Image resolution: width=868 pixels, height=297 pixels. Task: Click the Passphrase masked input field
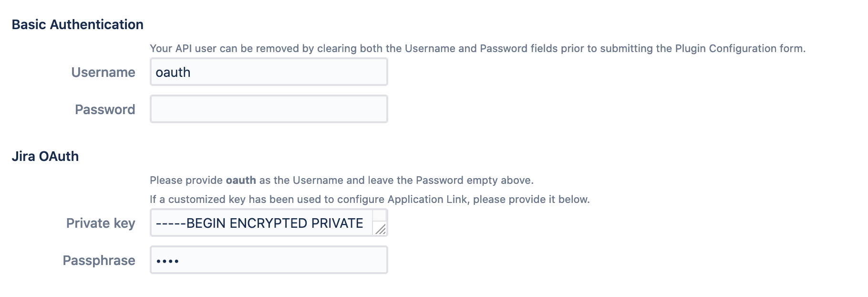click(x=269, y=260)
